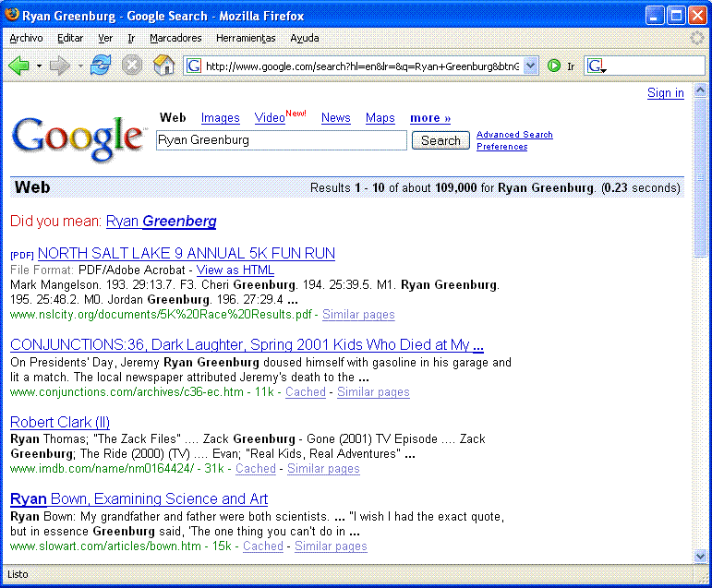Open the Ver menu

(x=105, y=38)
